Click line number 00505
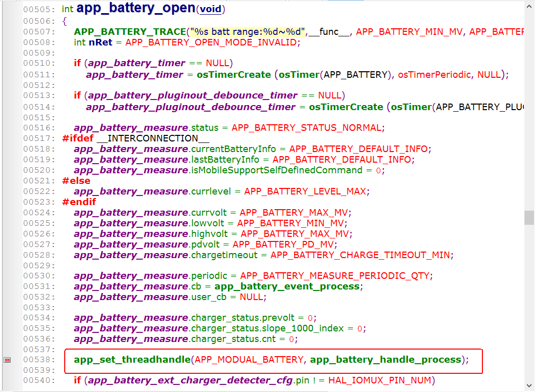Image resolution: width=535 pixels, height=392 pixels. 39,10
